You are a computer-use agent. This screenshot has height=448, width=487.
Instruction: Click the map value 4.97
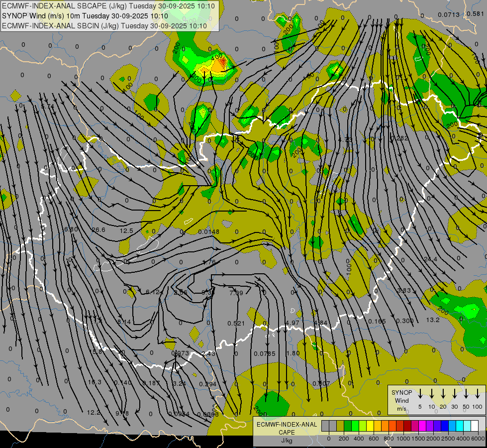[292, 323]
